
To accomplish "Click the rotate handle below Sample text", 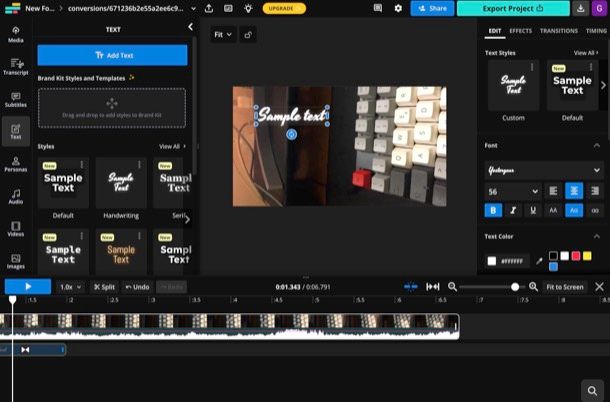I will click(x=291, y=134).
